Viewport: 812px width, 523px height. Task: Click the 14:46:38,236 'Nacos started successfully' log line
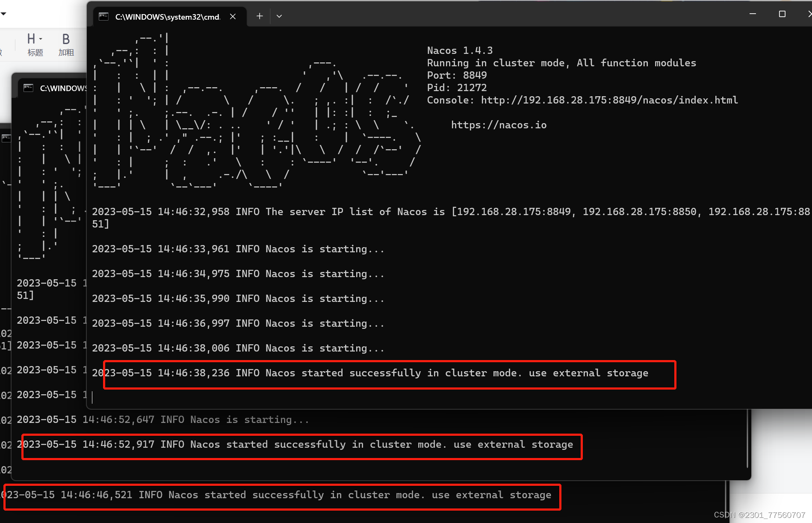tap(370, 373)
